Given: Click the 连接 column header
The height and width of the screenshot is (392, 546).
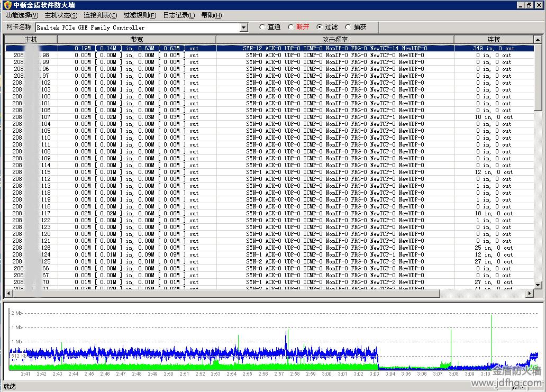Looking at the screenshot, I should [x=494, y=40].
